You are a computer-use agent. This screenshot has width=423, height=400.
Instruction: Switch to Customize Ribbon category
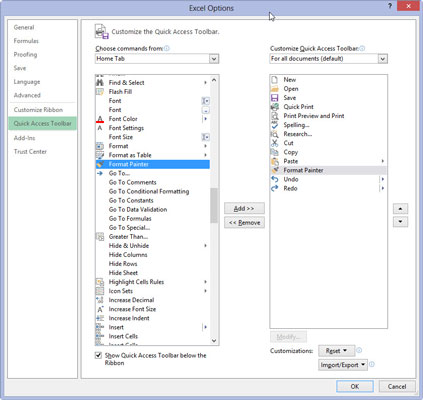point(38,110)
